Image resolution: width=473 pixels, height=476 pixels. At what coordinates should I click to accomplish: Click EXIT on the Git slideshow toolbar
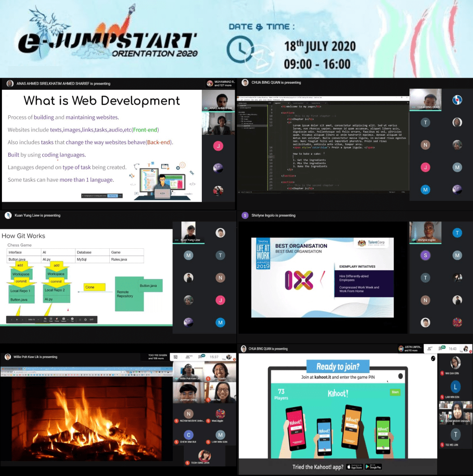tap(92, 319)
